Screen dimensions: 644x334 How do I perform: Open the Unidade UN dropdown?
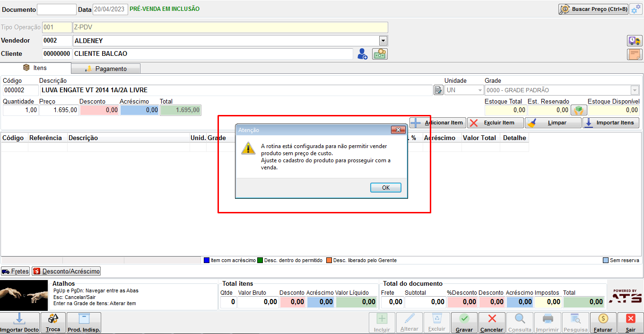[x=480, y=90]
